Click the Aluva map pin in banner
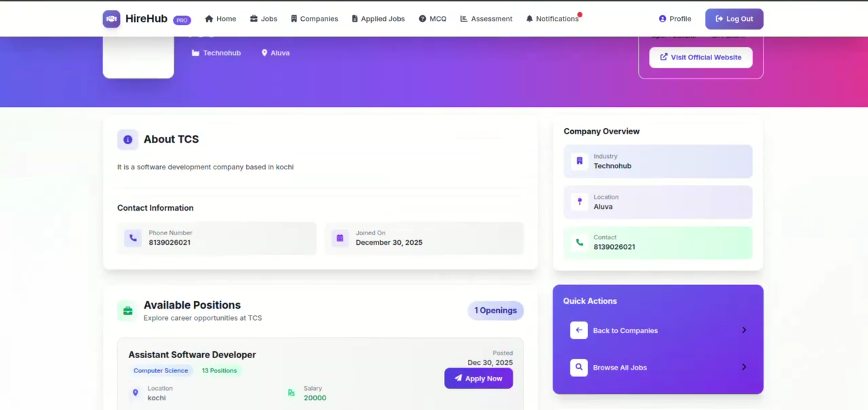The height and width of the screenshot is (410, 868). tap(264, 53)
